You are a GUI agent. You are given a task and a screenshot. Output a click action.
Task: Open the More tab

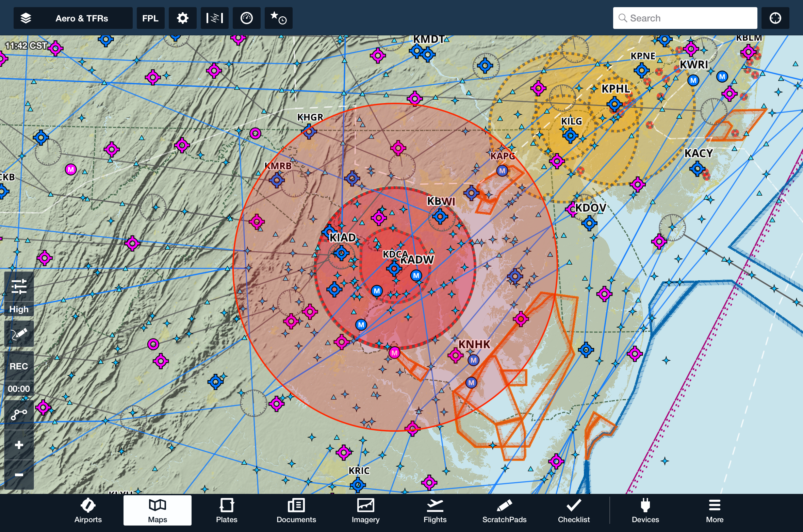[715, 511]
